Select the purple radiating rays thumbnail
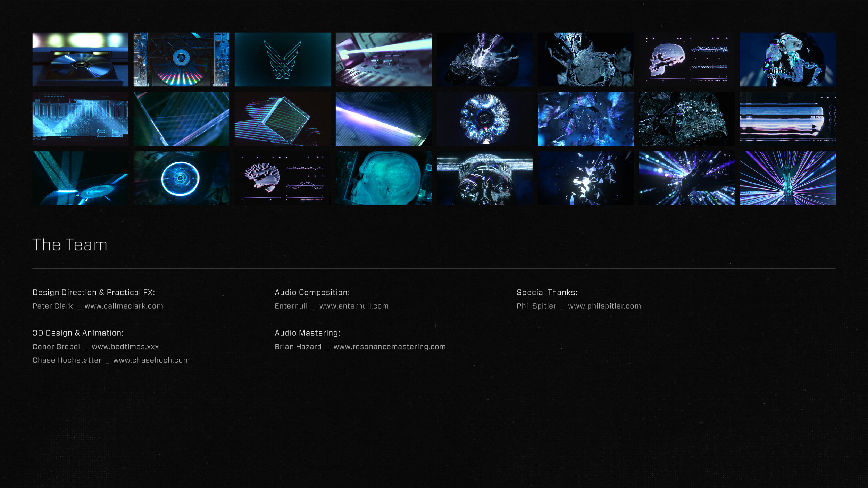Viewport: 868px width, 488px height. tap(787, 178)
